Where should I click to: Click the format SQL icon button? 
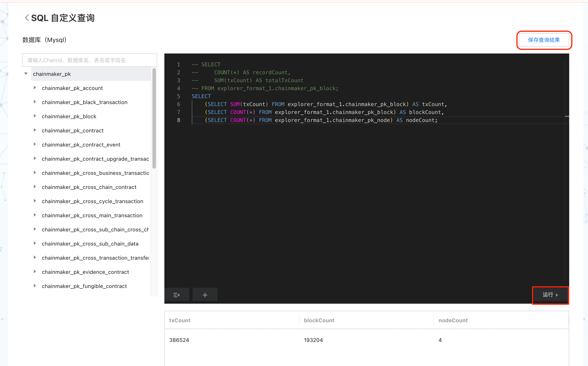(x=177, y=295)
